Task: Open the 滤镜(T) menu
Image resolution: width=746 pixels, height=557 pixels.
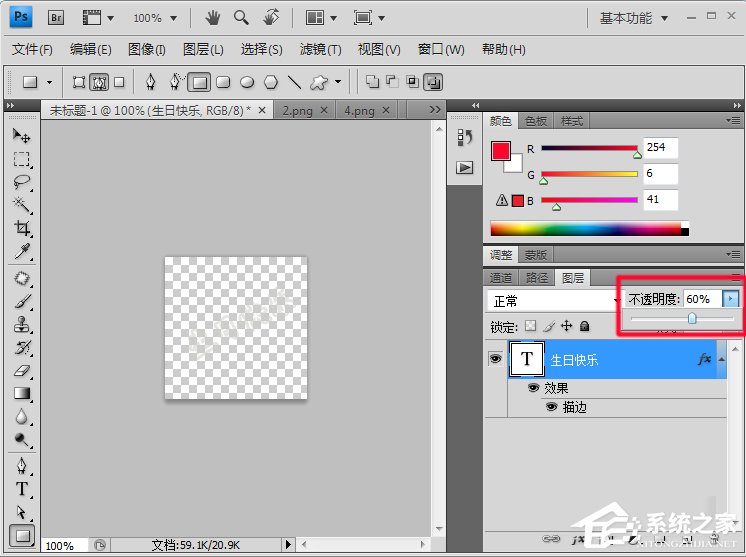Action: point(320,49)
